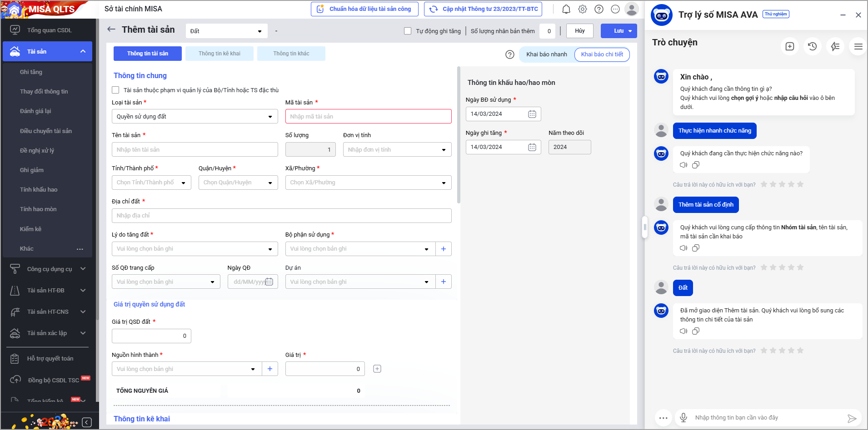Click back arrow beside Thêm tài sản
868x430 pixels.
pyautogui.click(x=111, y=30)
